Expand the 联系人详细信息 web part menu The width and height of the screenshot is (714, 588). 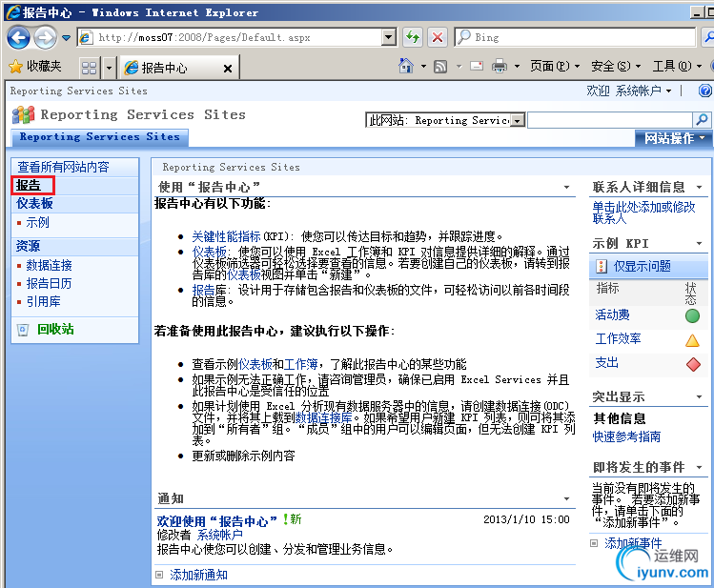(x=699, y=187)
